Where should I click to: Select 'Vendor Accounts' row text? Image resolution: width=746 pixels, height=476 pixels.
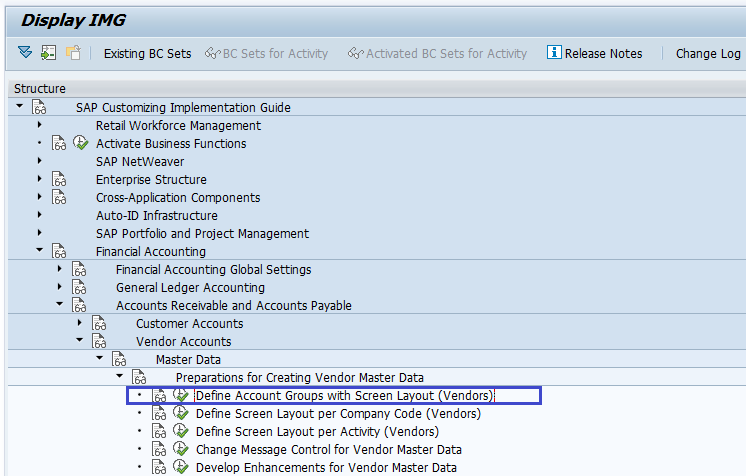pyautogui.click(x=184, y=342)
